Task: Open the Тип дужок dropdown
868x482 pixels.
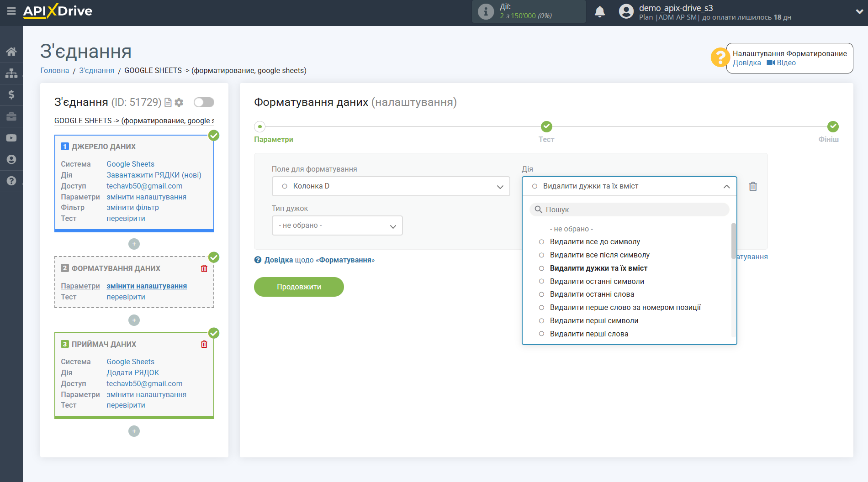Action: [x=337, y=225]
